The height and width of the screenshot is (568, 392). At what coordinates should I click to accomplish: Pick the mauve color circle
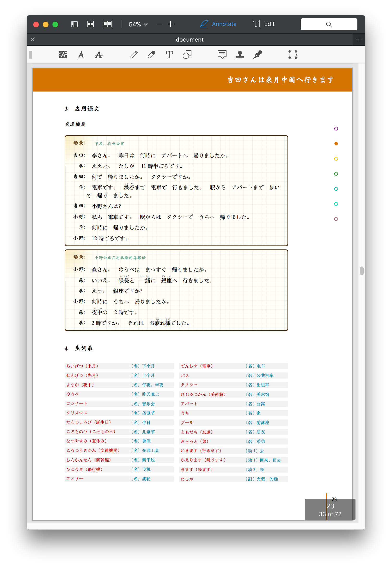(336, 219)
